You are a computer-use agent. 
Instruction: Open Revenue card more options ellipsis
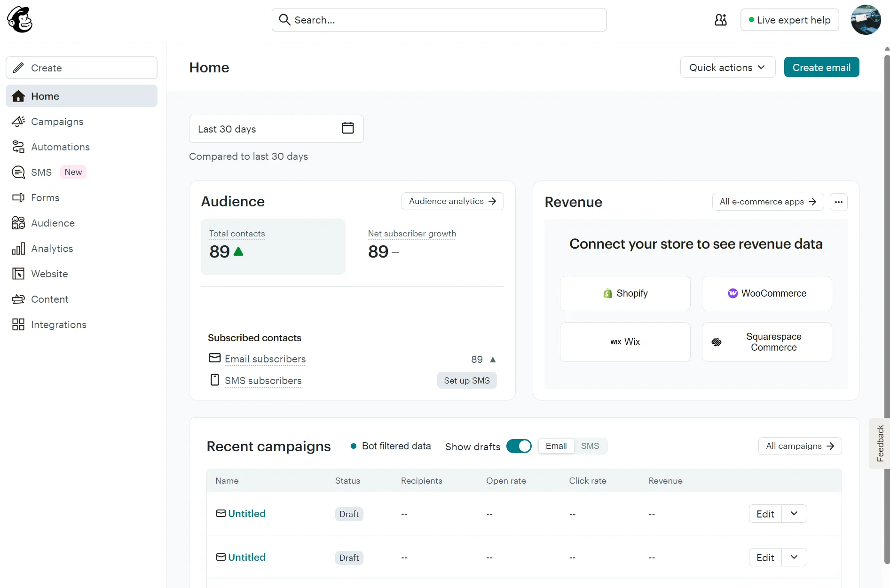pyautogui.click(x=839, y=202)
